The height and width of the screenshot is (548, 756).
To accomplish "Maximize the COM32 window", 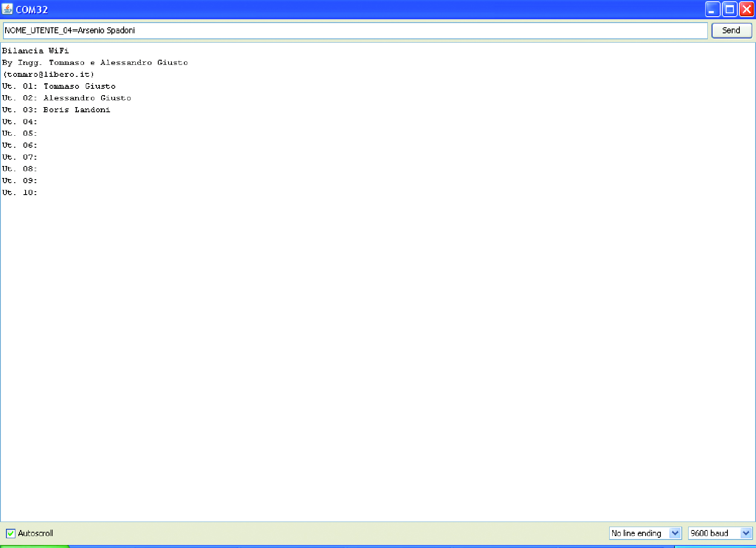I will click(x=730, y=9).
